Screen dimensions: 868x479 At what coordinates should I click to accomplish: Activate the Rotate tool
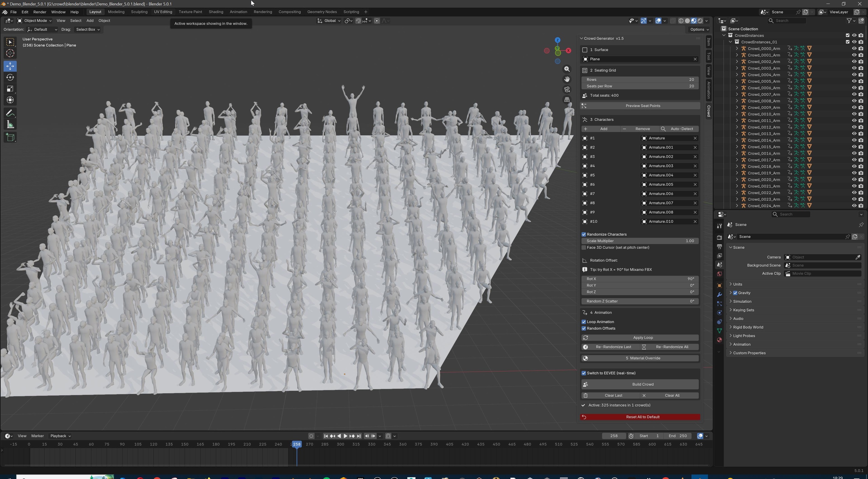tap(10, 77)
